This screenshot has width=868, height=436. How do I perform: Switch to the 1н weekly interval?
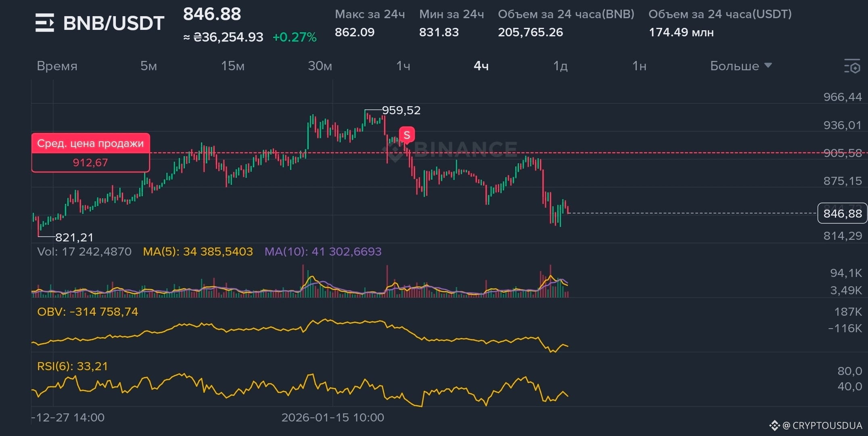(639, 66)
